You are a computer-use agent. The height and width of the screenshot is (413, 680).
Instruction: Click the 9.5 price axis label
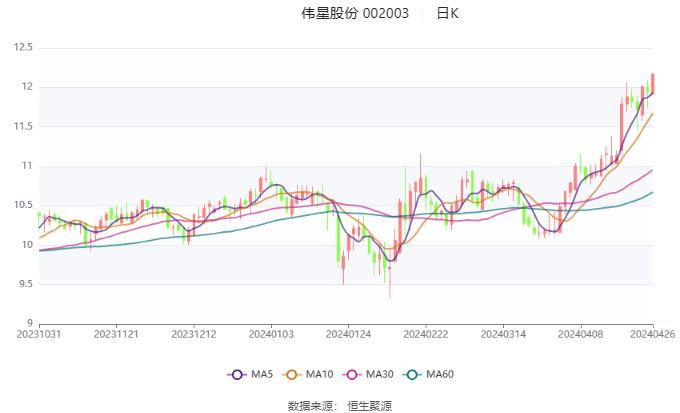25,284
